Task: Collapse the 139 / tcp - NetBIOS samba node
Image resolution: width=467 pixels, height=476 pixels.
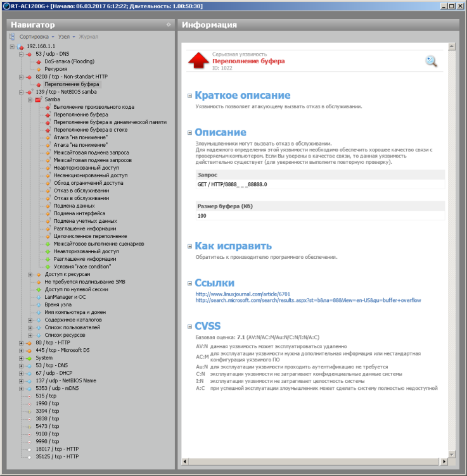Action: click(x=21, y=92)
